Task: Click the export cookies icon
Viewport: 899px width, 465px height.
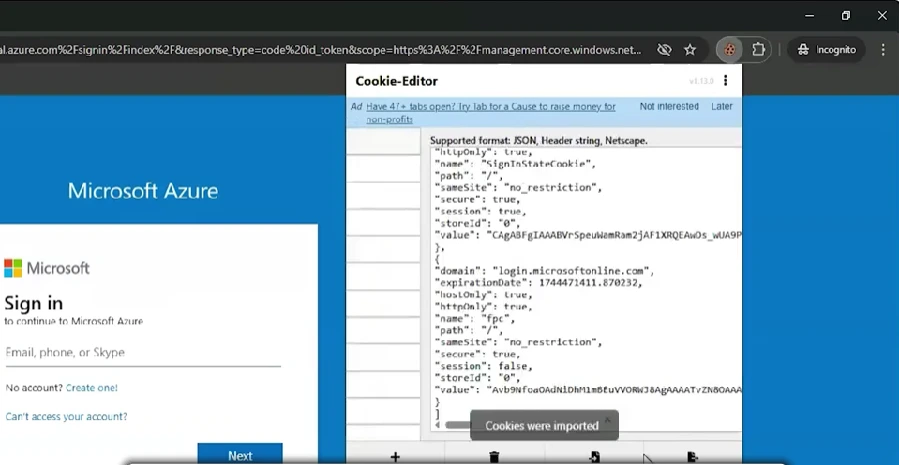Action: (x=693, y=457)
